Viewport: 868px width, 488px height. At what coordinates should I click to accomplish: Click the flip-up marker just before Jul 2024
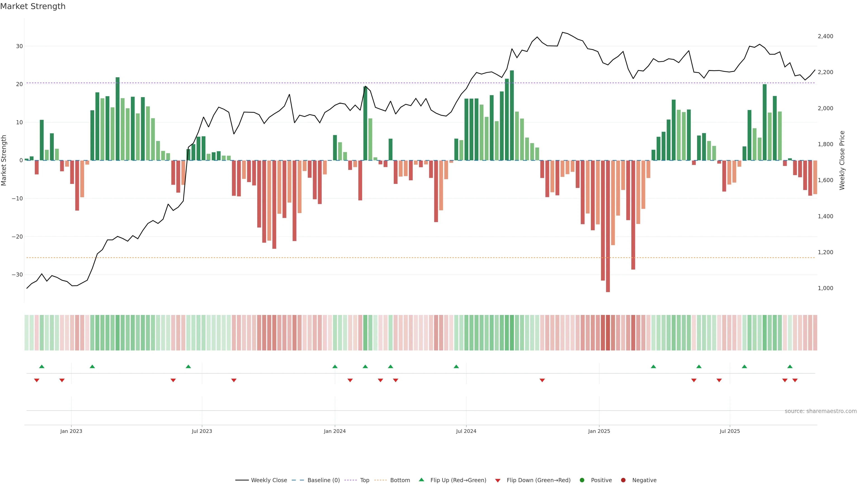tap(456, 366)
